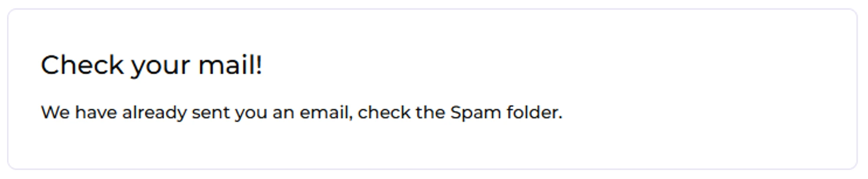Image resolution: width=868 pixels, height=179 pixels.
Task: Click the word "your" in the heading
Action: click(161, 66)
